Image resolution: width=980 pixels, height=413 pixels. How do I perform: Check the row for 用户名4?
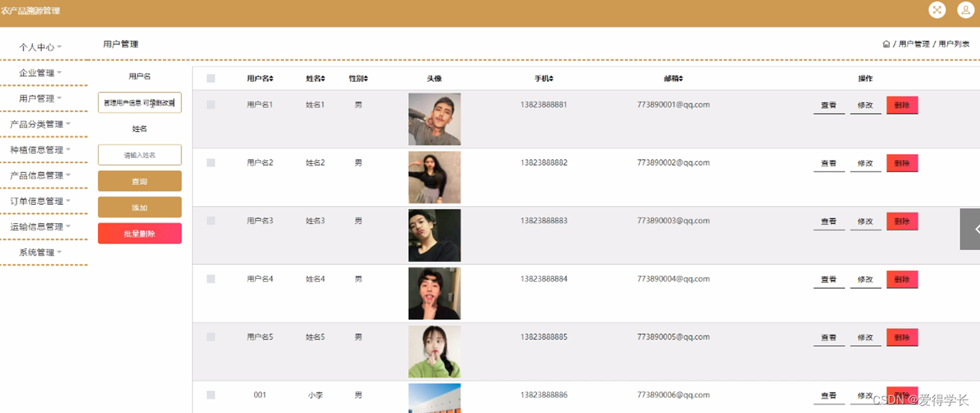pos(211,279)
